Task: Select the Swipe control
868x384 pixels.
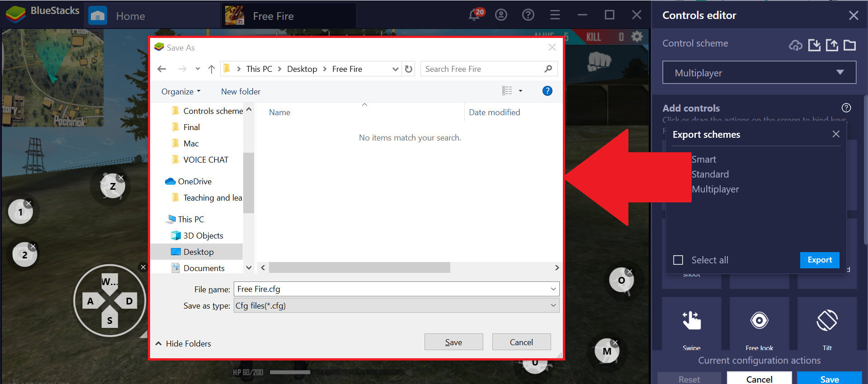Action: coord(692,323)
